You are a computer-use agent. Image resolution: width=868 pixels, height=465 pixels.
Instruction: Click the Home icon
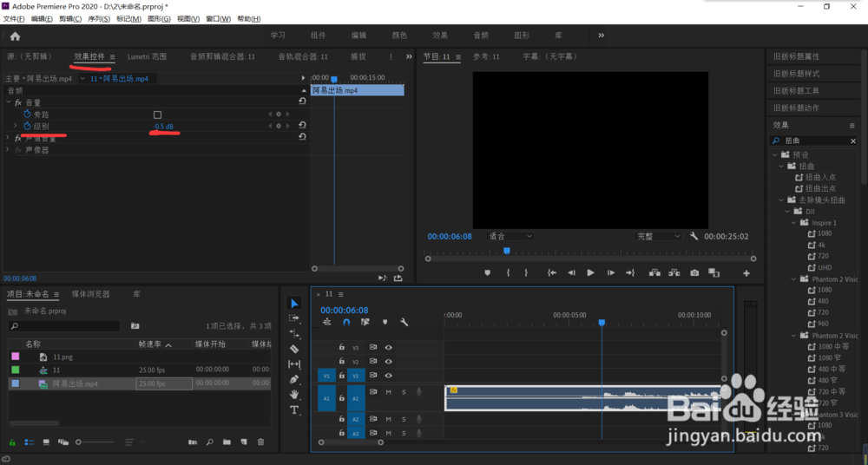pyautogui.click(x=15, y=36)
